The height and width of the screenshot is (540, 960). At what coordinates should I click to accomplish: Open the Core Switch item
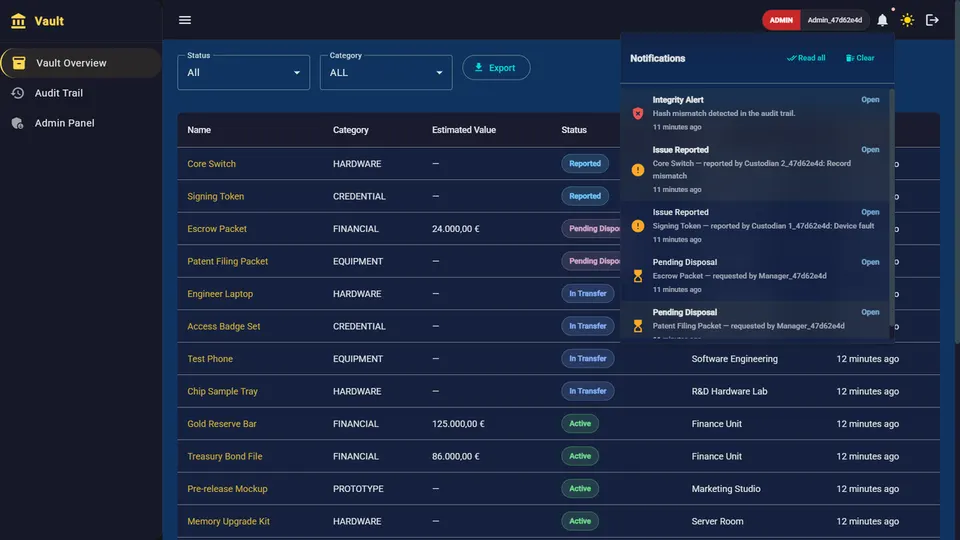pyautogui.click(x=211, y=164)
